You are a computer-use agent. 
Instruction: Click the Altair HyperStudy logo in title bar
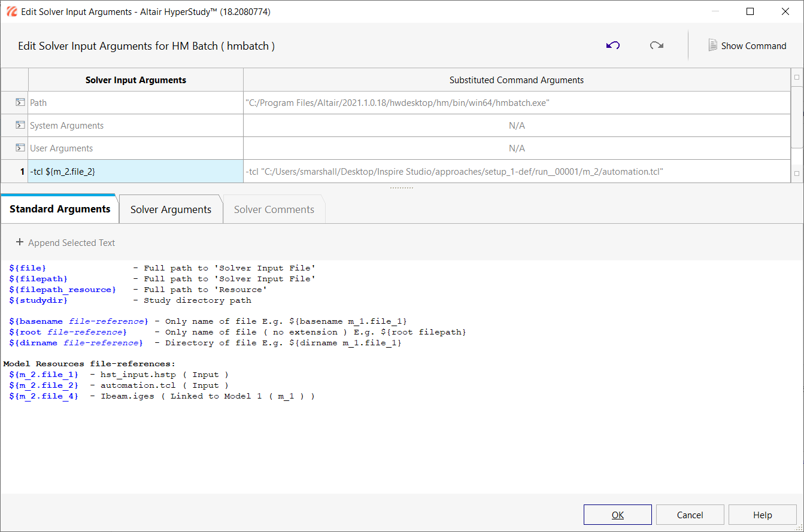point(11,11)
